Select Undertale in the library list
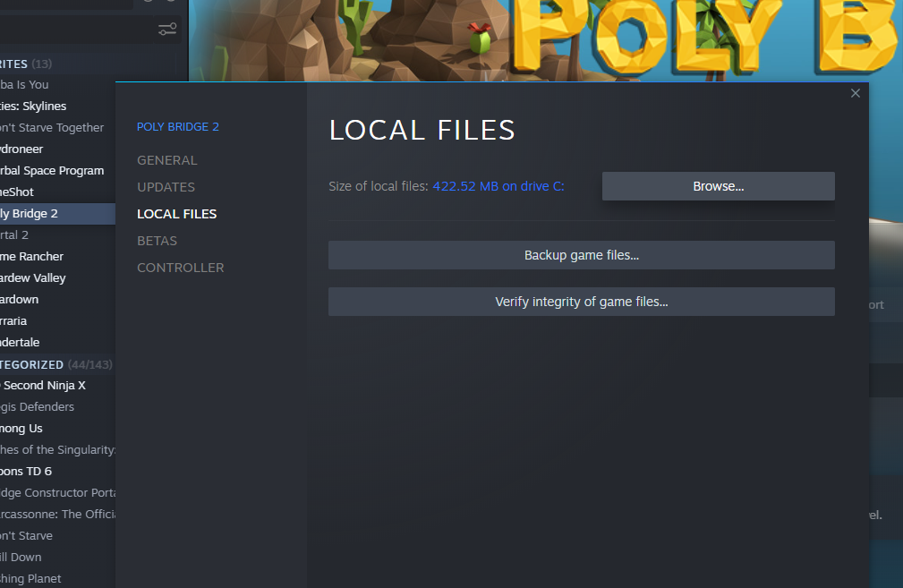 (57, 343)
